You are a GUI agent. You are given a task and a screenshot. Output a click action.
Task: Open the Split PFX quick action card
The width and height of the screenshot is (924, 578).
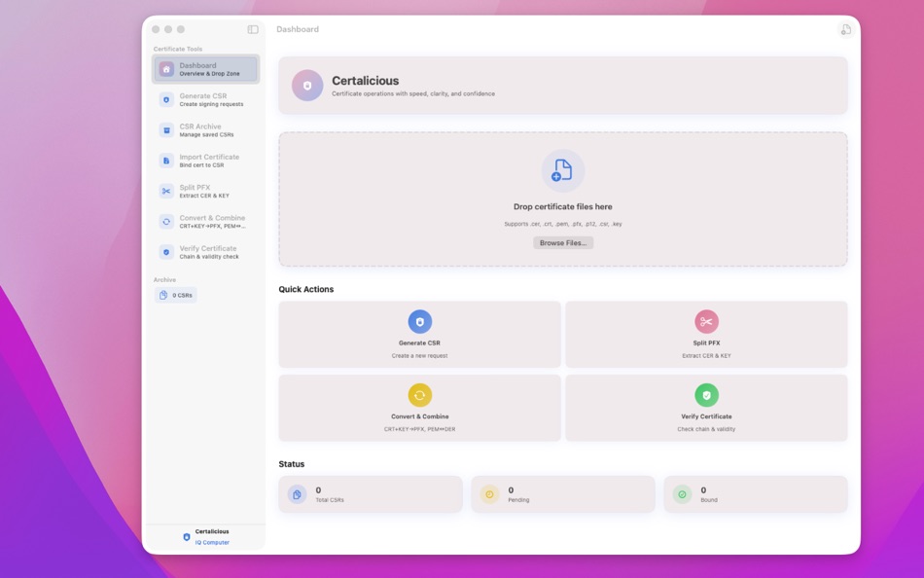pyautogui.click(x=706, y=335)
